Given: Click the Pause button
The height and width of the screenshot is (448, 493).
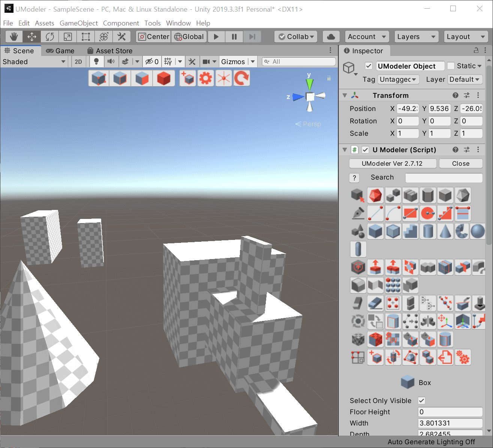Looking at the screenshot, I should point(234,37).
